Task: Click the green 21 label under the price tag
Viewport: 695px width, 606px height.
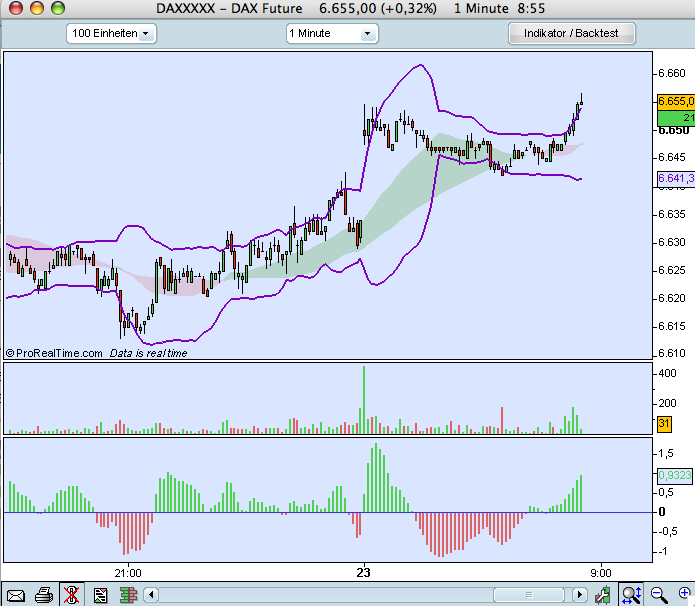Action: click(675, 118)
